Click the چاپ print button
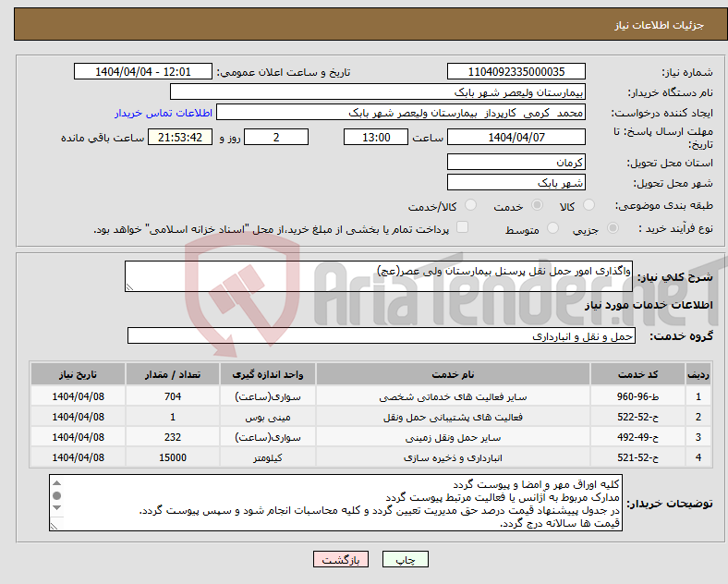 (x=405, y=559)
